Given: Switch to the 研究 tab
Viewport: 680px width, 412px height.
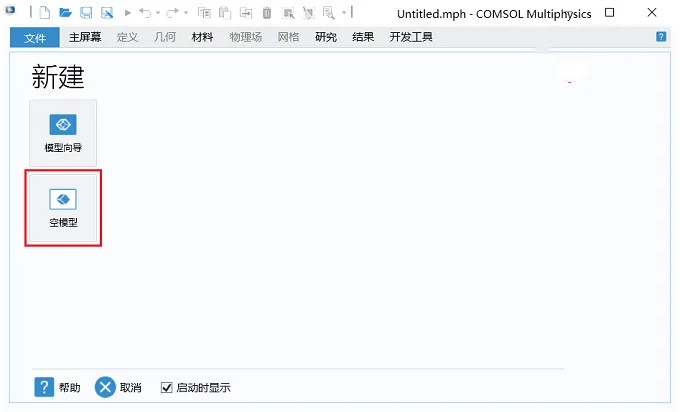Looking at the screenshot, I should click(x=326, y=37).
